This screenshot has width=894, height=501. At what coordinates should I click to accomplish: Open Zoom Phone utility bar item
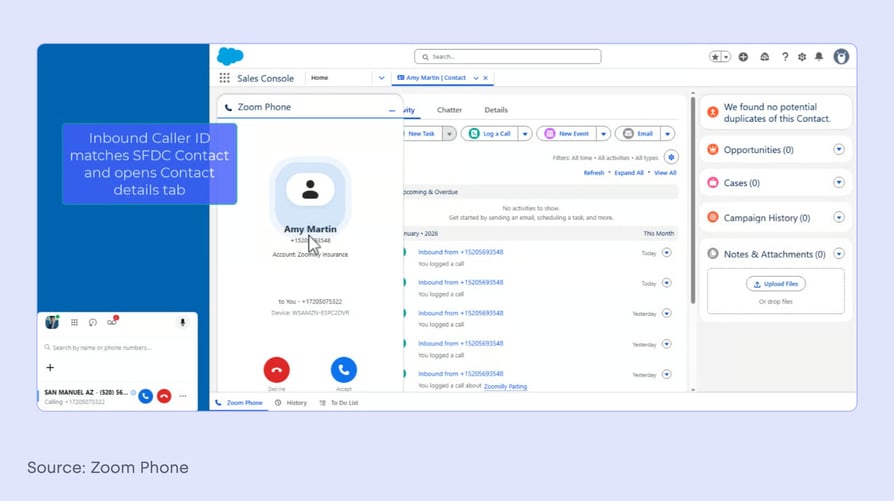pos(239,402)
